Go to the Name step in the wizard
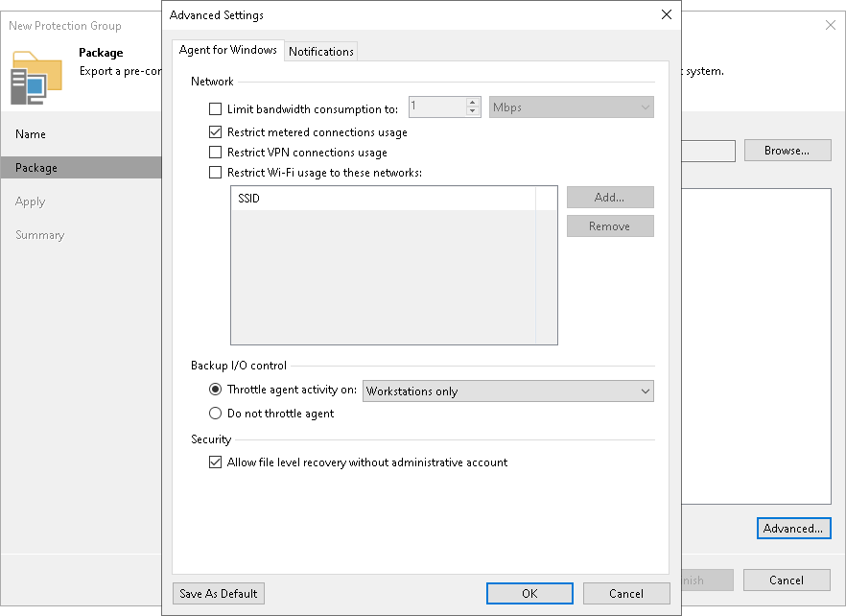This screenshot has height=616, width=846. [x=30, y=134]
